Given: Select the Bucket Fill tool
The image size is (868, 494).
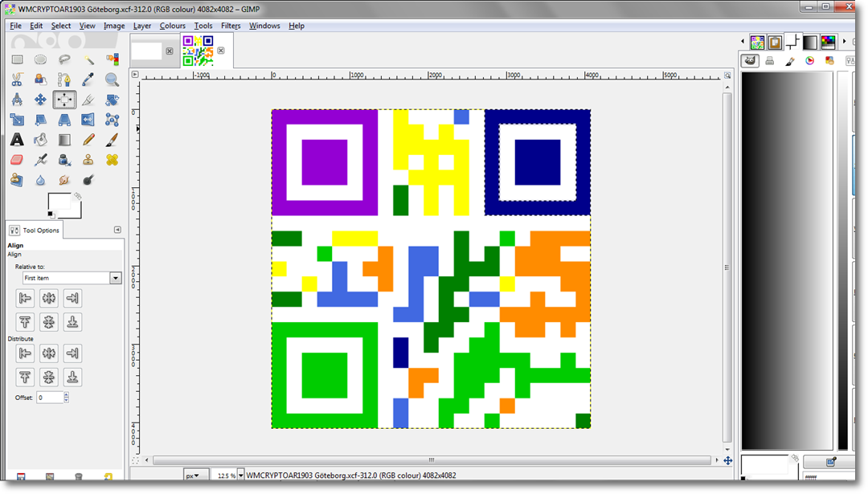Looking at the screenshot, I should [40, 140].
